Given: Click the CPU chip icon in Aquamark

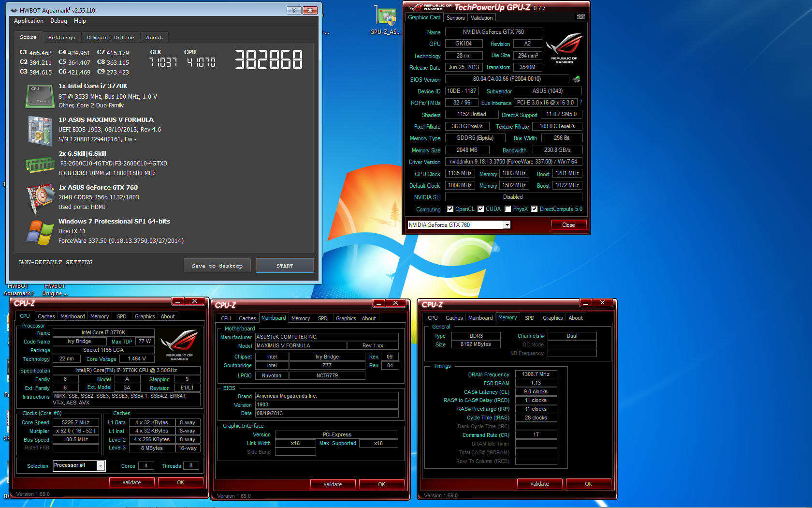Looking at the screenshot, I should coord(40,96).
